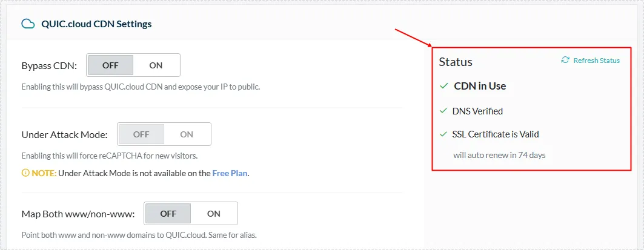Click the checkmark beside SSL Certificate is Valid

pyautogui.click(x=443, y=134)
